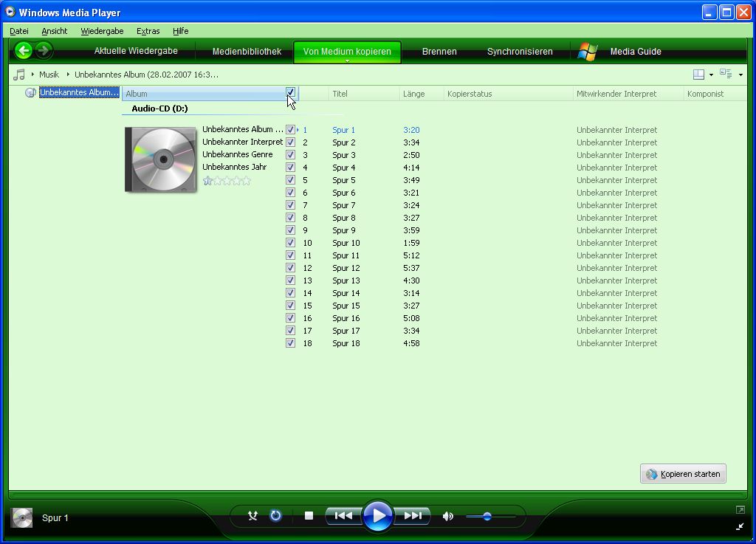Click the Forward arrow navigation button
This screenshot has height=544, width=756.
pos(44,51)
